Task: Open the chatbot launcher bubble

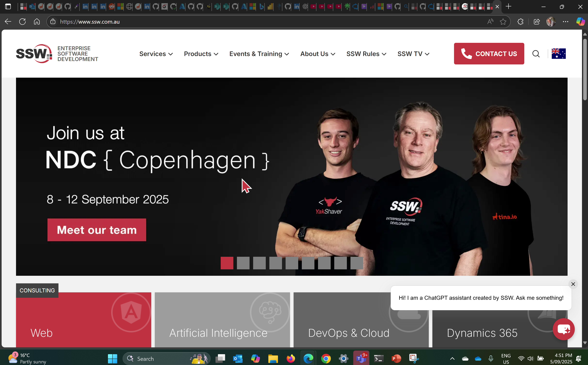Action: (564, 329)
